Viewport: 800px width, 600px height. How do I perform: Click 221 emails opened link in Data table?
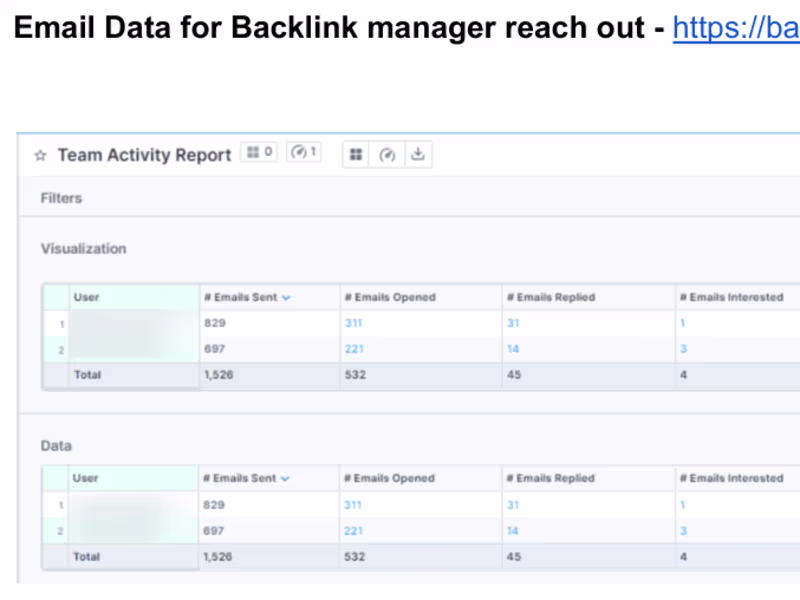point(353,531)
